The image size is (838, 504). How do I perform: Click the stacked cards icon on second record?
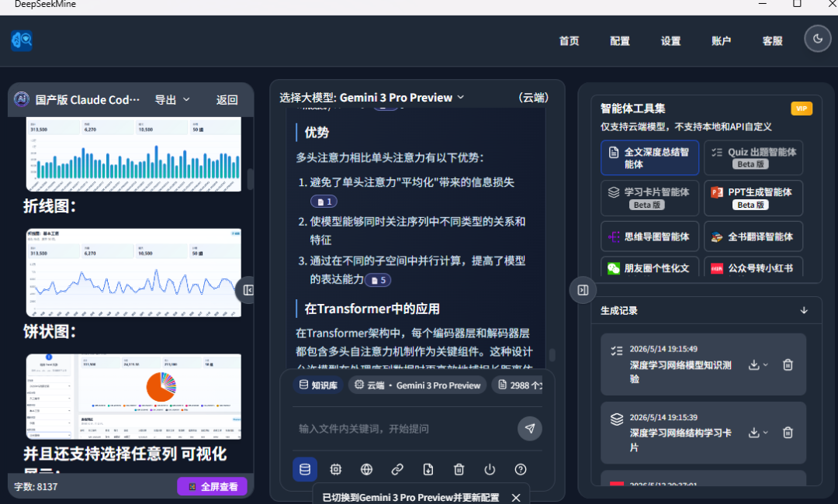tap(616, 419)
